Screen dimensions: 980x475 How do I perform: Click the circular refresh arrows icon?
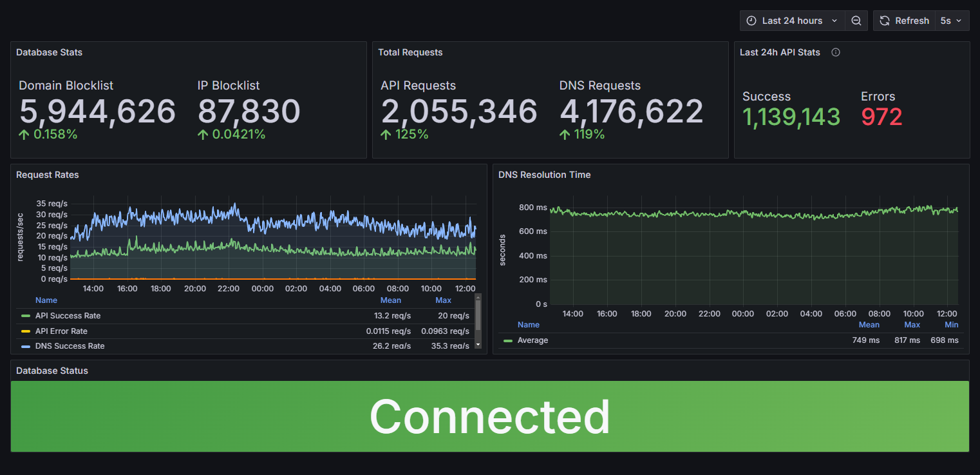(x=885, y=21)
